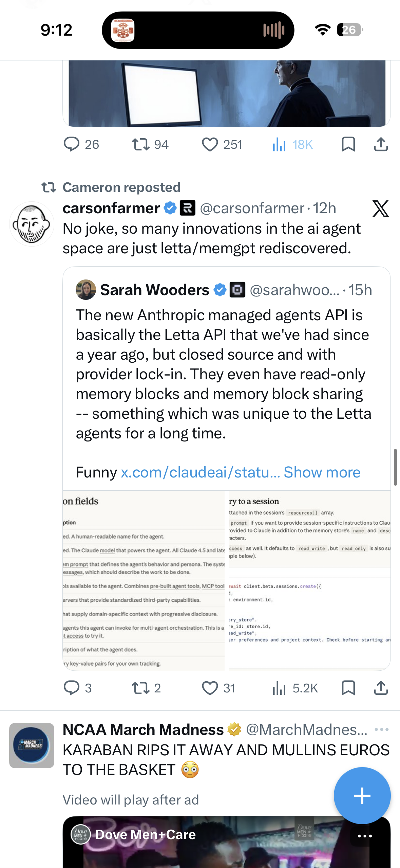This screenshot has height=868, width=400.
Task: Repost the post with 94 reposts
Action: pos(140,144)
